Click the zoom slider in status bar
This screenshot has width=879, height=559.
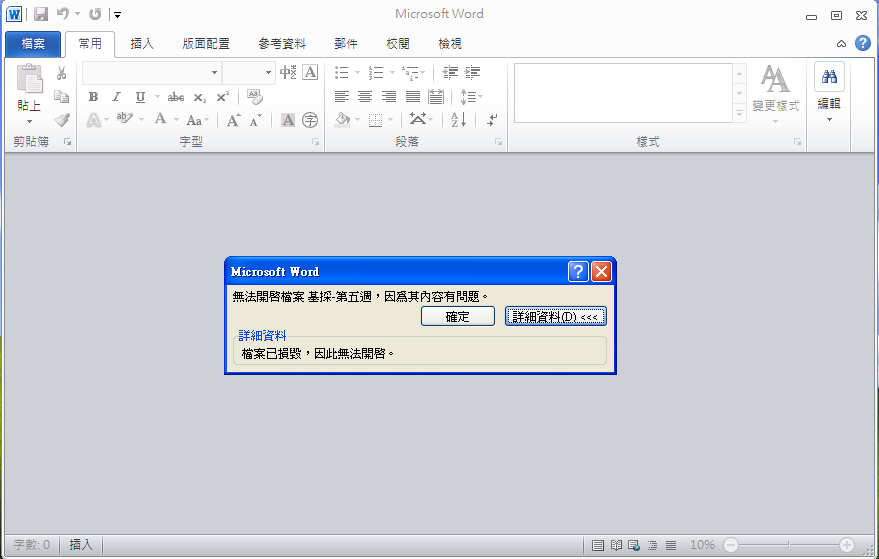[x=789, y=544]
